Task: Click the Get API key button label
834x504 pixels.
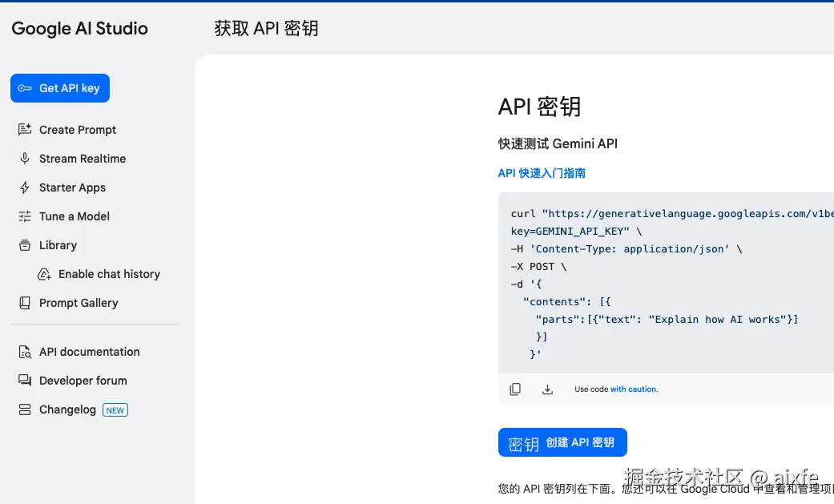Action: [x=69, y=88]
